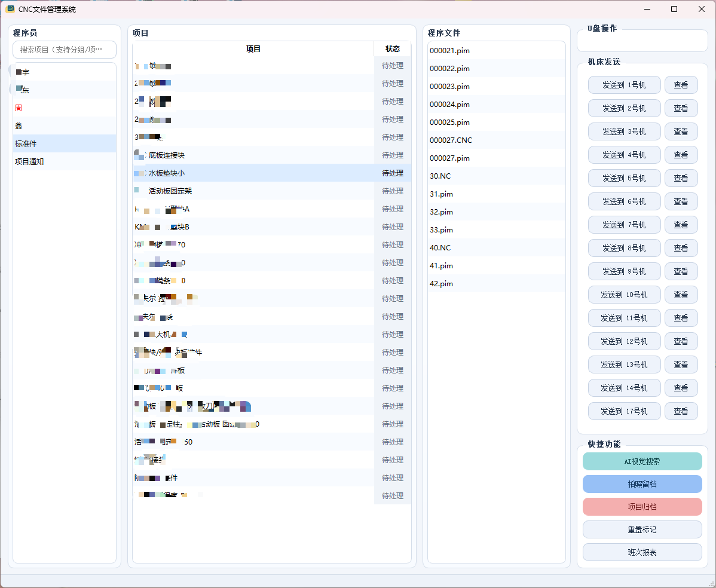Click the CNC文件管理系统 app icon in title bar
Viewport: 716px width, 588px height.
[10, 9]
